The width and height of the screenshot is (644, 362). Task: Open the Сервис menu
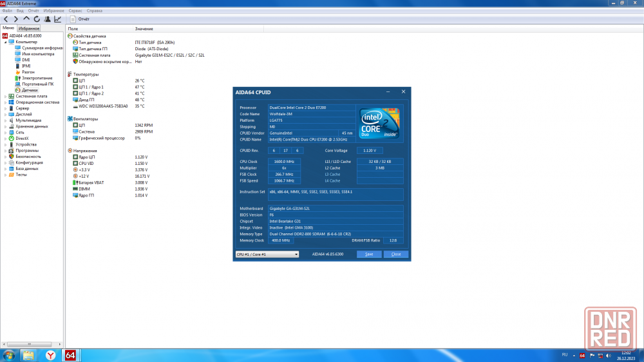75,11
